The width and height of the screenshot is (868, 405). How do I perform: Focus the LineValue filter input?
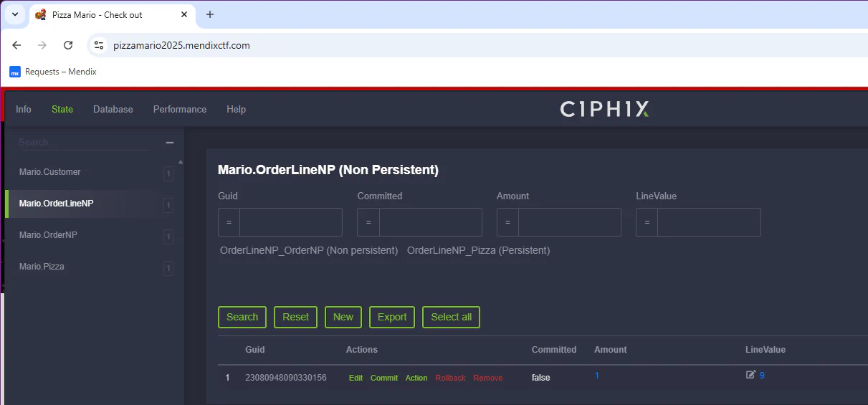click(709, 222)
